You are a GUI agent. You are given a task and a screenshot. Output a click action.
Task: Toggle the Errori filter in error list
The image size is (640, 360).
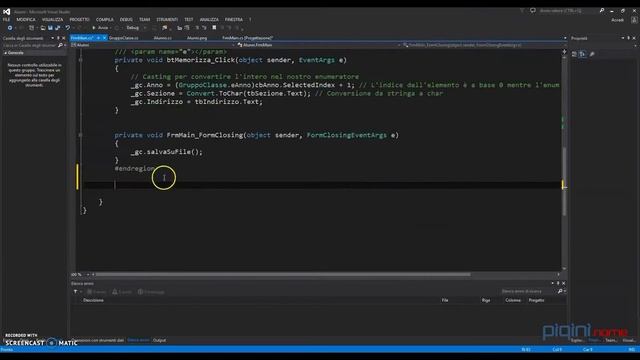[96, 291]
